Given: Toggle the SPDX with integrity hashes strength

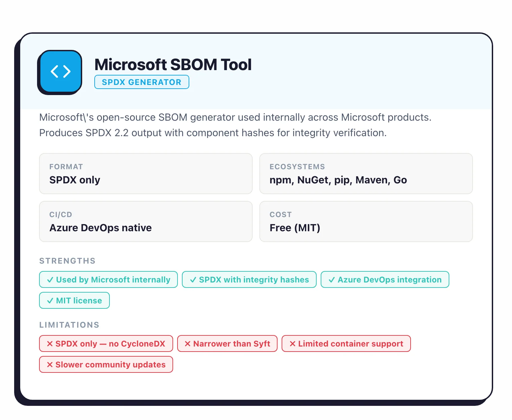Looking at the screenshot, I should click(x=249, y=279).
